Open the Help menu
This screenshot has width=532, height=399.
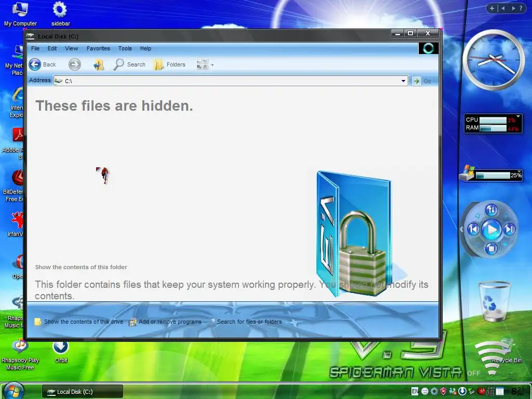145,48
